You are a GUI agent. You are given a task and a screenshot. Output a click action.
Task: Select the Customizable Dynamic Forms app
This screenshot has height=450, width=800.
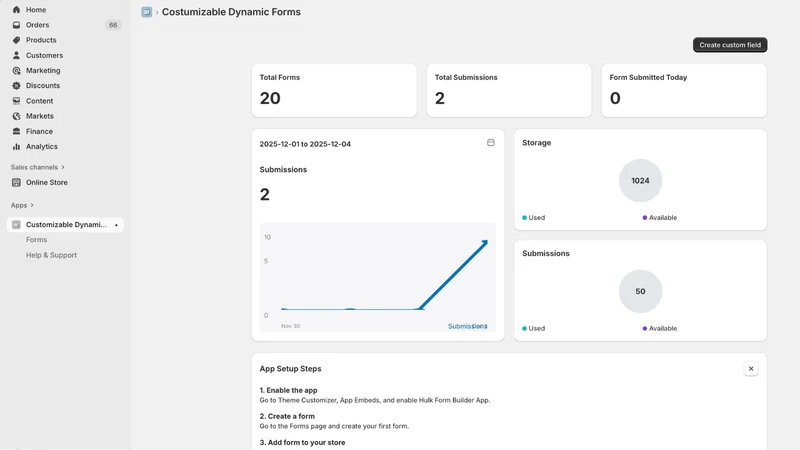click(65, 224)
